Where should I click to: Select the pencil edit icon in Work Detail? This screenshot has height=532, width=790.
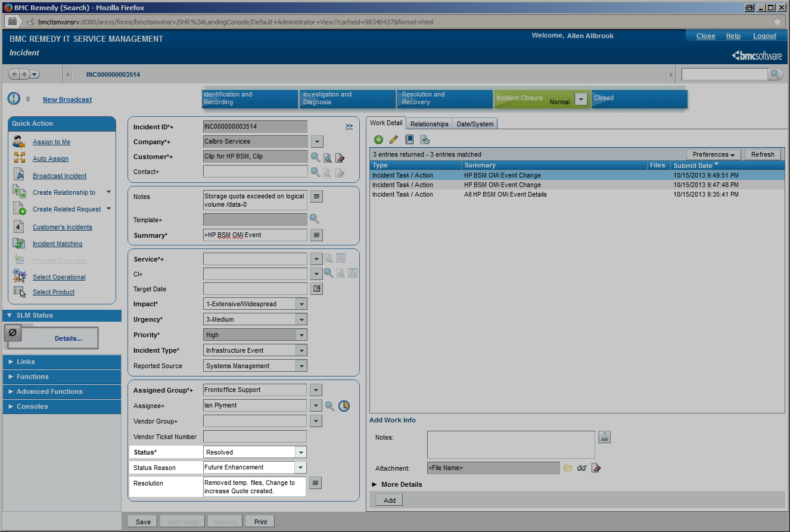394,139
